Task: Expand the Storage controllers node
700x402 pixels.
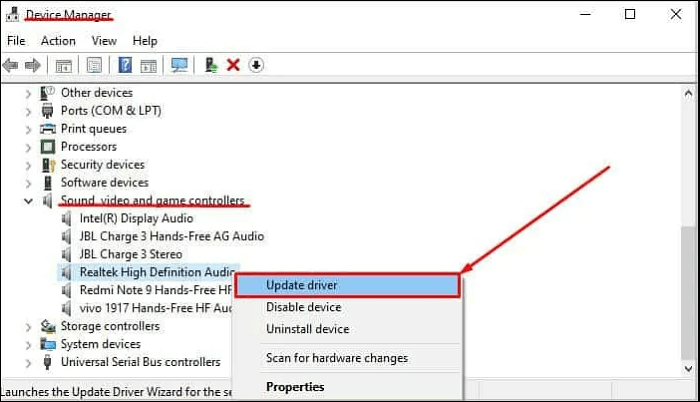Action: [28, 327]
